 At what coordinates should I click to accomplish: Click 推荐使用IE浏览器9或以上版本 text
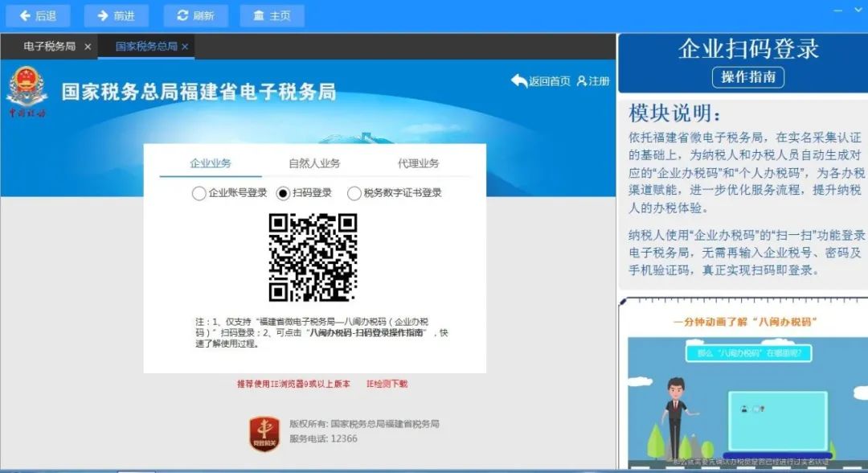click(x=293, y=384)
